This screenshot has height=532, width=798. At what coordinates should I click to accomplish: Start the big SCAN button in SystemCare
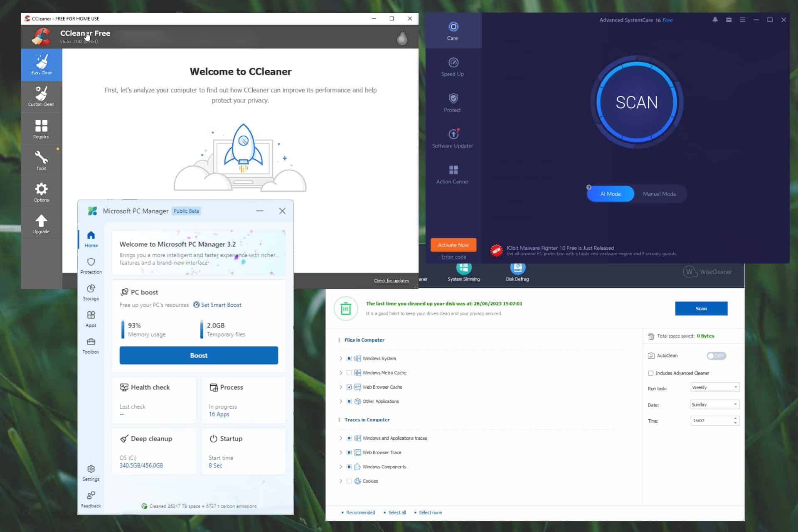pyautogui.click(x=637, y=102)
